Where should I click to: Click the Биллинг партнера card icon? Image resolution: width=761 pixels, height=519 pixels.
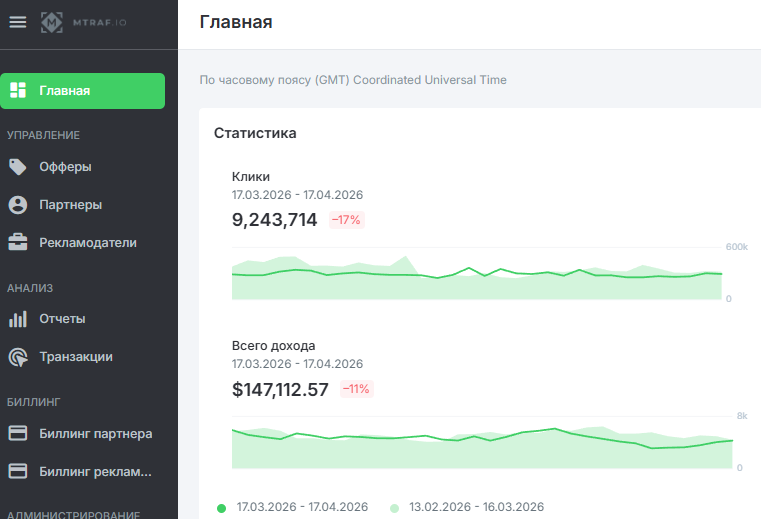coord(18,434)
